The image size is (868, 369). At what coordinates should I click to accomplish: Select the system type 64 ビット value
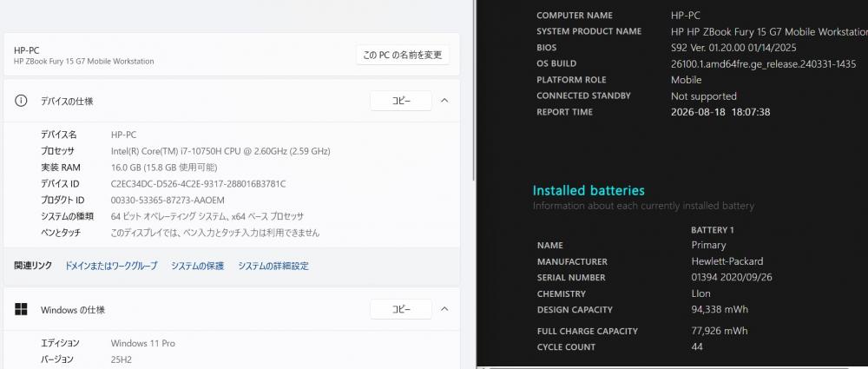coord(207,217)
